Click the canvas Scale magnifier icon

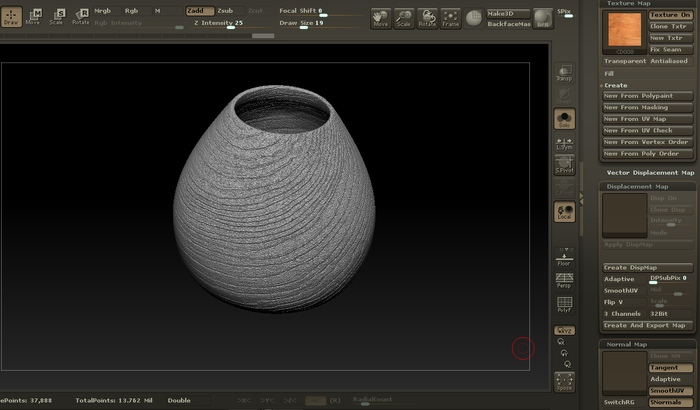click(404, 19)
